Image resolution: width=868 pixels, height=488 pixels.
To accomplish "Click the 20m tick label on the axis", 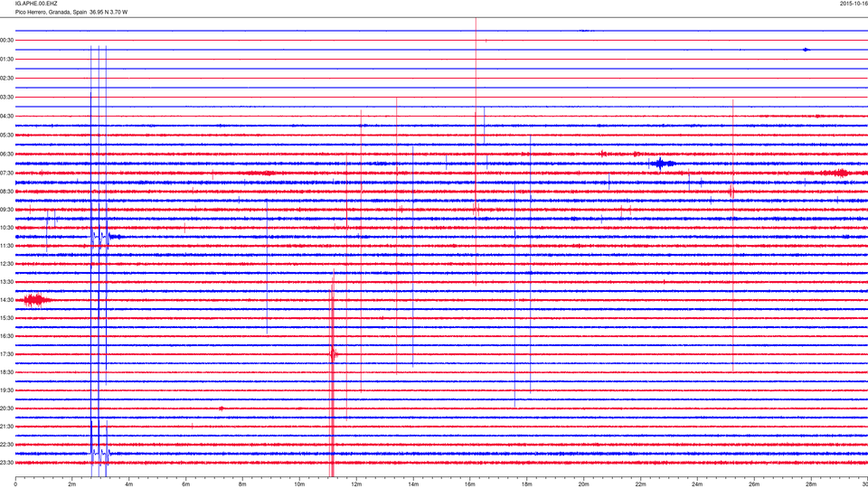I will [583, 484].
